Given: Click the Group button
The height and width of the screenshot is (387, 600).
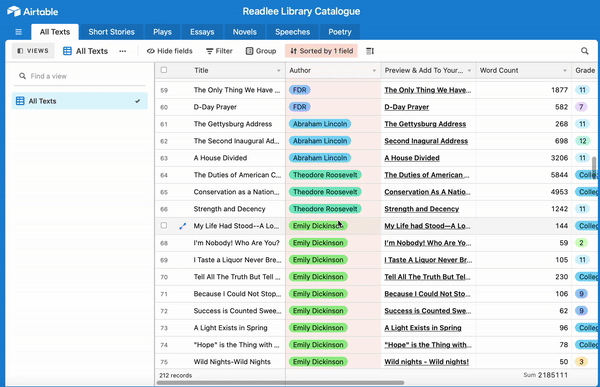Looking at the screenshot, I should [261, 51].
